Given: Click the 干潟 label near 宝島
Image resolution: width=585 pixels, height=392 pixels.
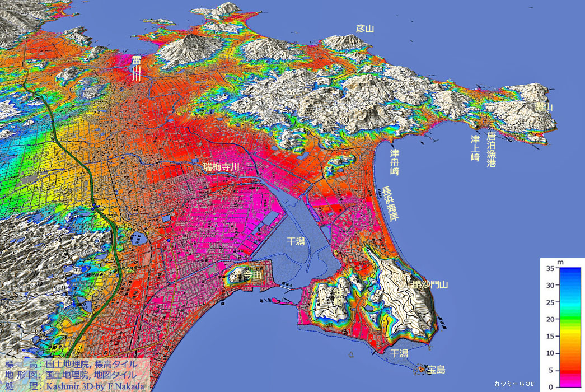Looking at the screenshot, I should (x=399, y=353).
